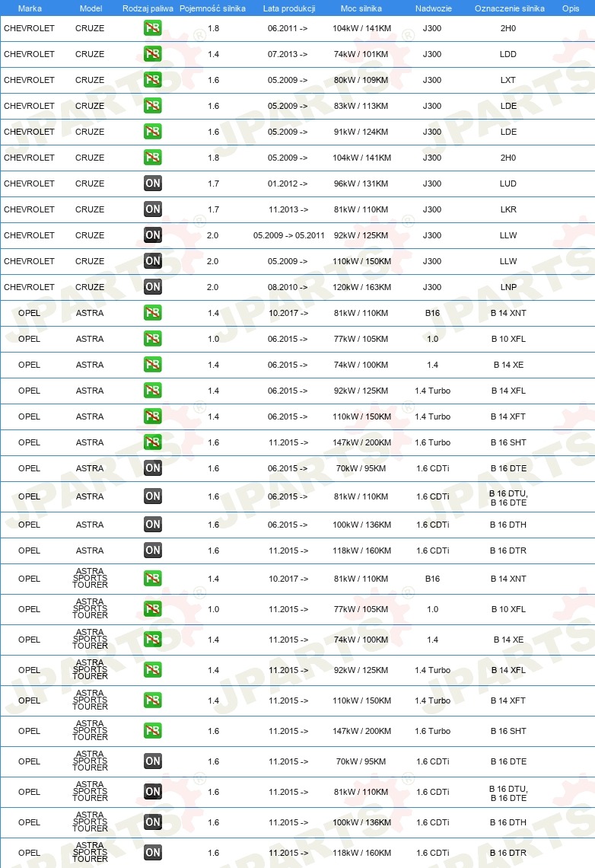
Task: Click the 120kW / 163KM power value
Action: (361, 287)
